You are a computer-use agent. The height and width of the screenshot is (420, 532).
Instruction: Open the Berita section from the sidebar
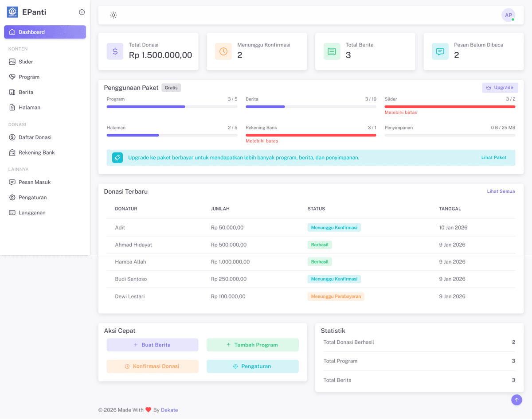point(12,92)
